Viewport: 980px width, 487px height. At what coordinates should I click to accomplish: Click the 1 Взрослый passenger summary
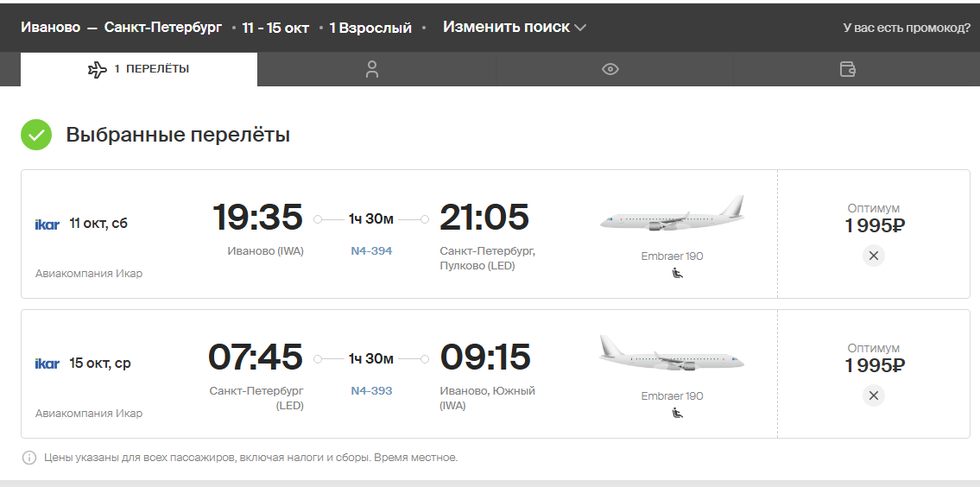(x=370, y=28)
